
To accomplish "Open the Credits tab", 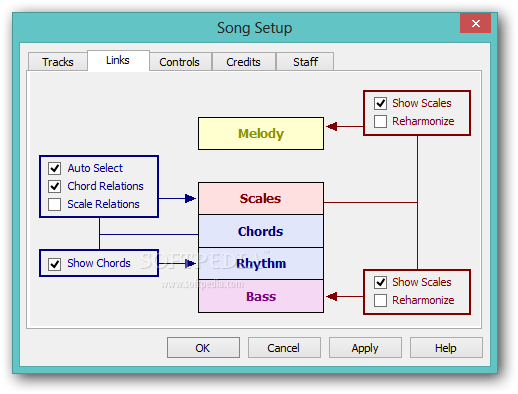I will pos(243,62).
